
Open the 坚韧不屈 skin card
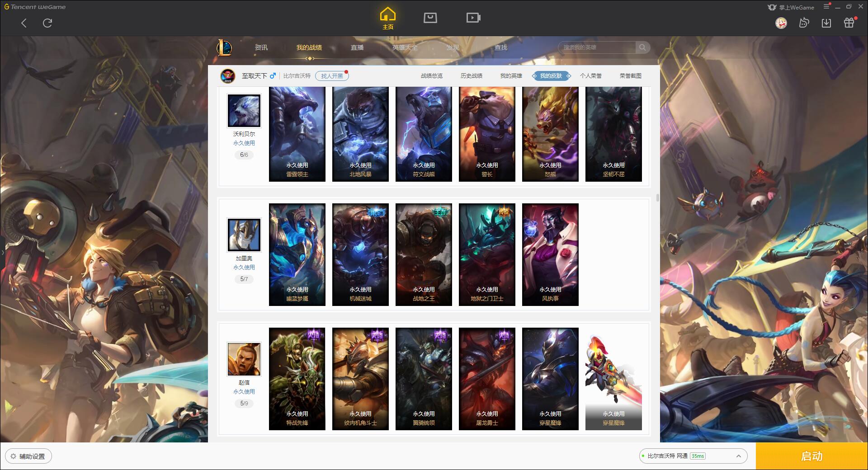point(613,134)
